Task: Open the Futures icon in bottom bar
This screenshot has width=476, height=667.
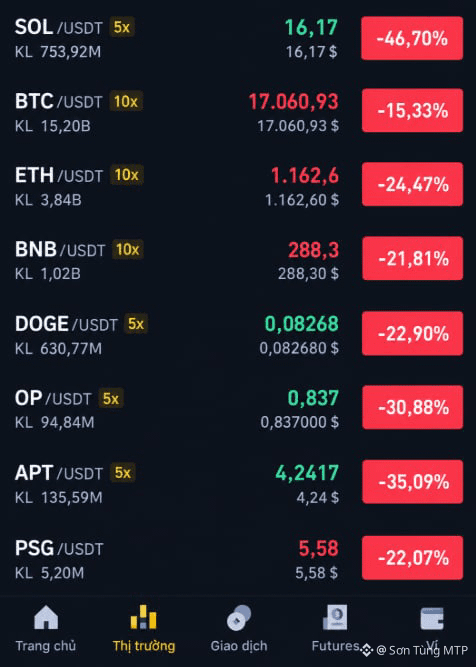Action: point(335,618)
